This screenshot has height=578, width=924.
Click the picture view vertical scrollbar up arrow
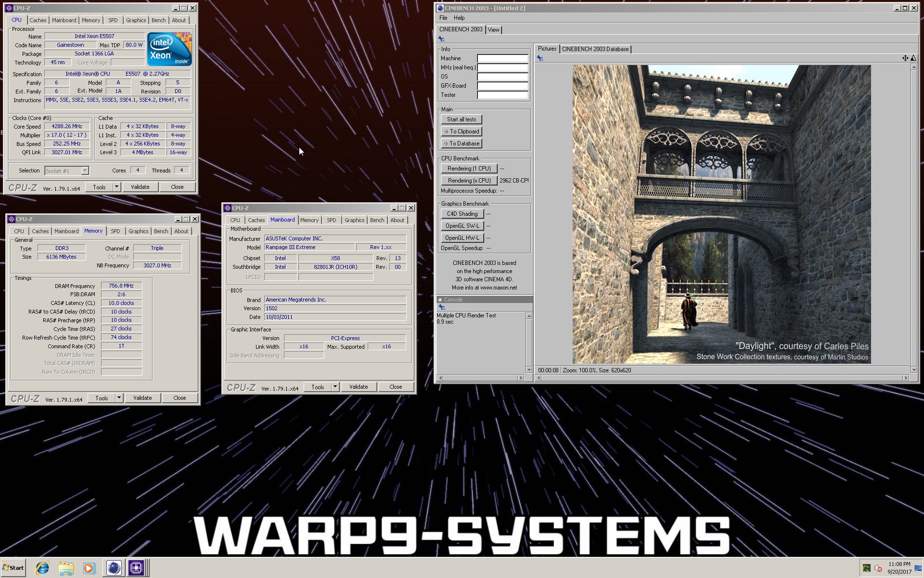click(914, 67)
